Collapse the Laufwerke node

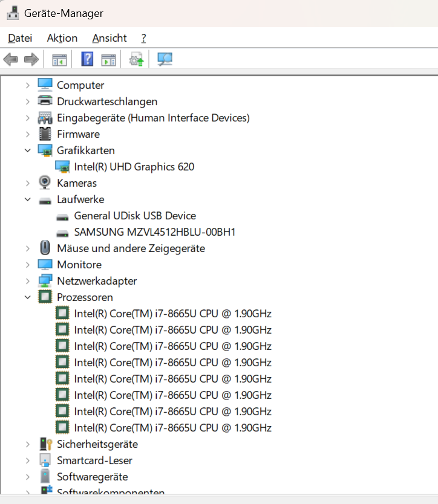[28, 199]
